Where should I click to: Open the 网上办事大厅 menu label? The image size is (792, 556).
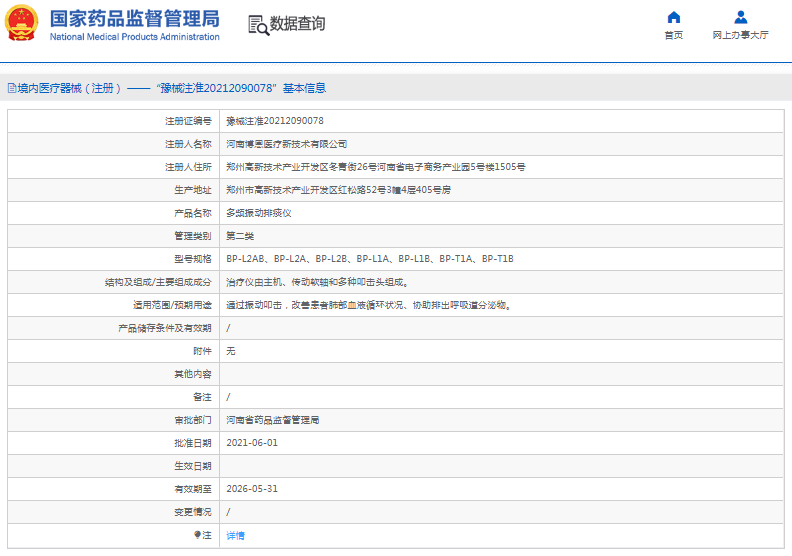tap(740, 35)
